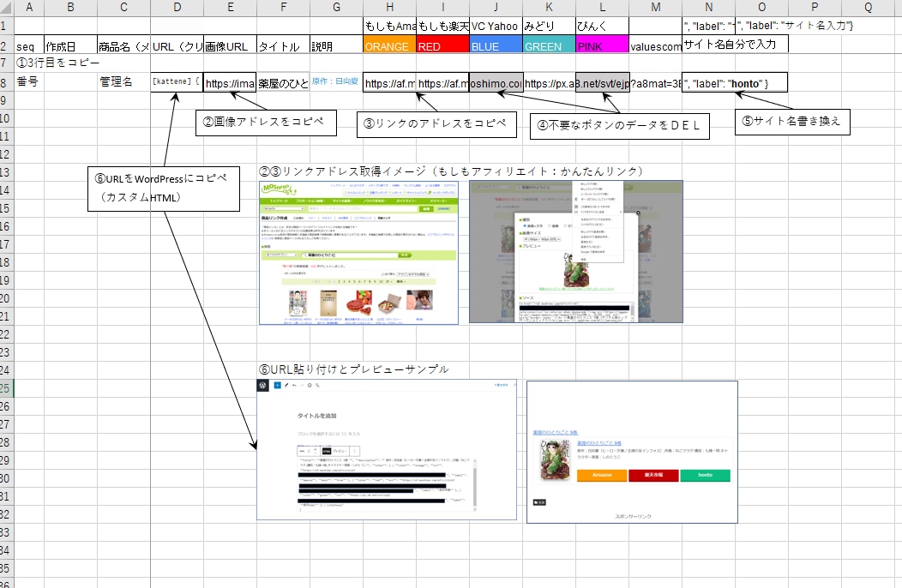Image resolution: width=902 pixels, height=588 pixels.
Task: Click the 'サイト名自分で入力' cell
Action: (735, 45)
